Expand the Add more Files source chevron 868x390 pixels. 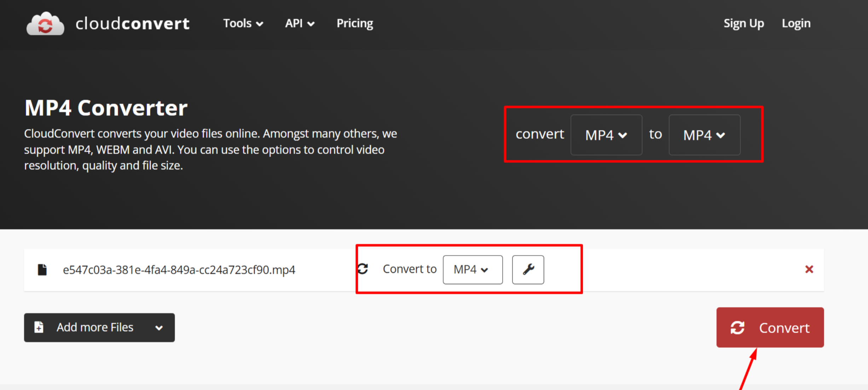159,327
